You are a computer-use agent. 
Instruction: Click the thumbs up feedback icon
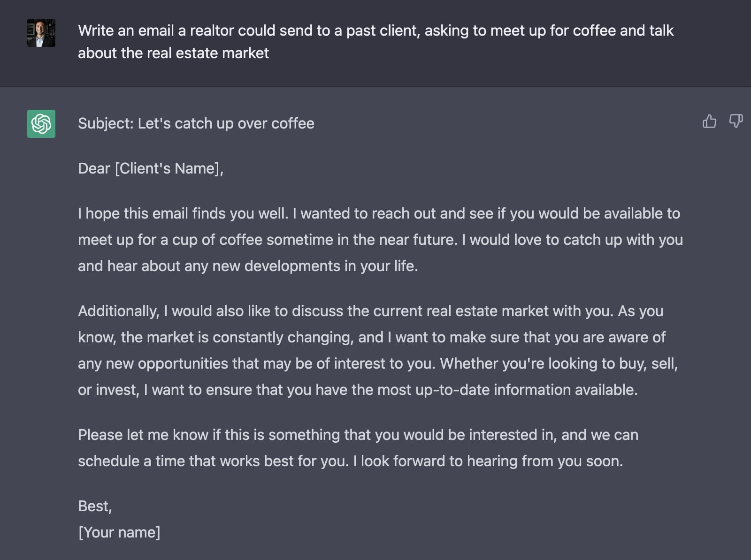(x=709, y=121)
